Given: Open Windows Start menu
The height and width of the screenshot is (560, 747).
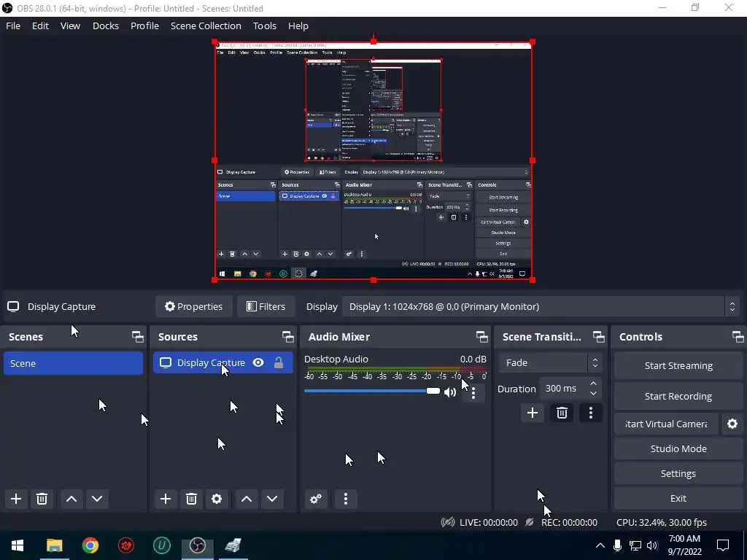Looking at the screenshot, I should pyautogui.click(x=18, y=545).
